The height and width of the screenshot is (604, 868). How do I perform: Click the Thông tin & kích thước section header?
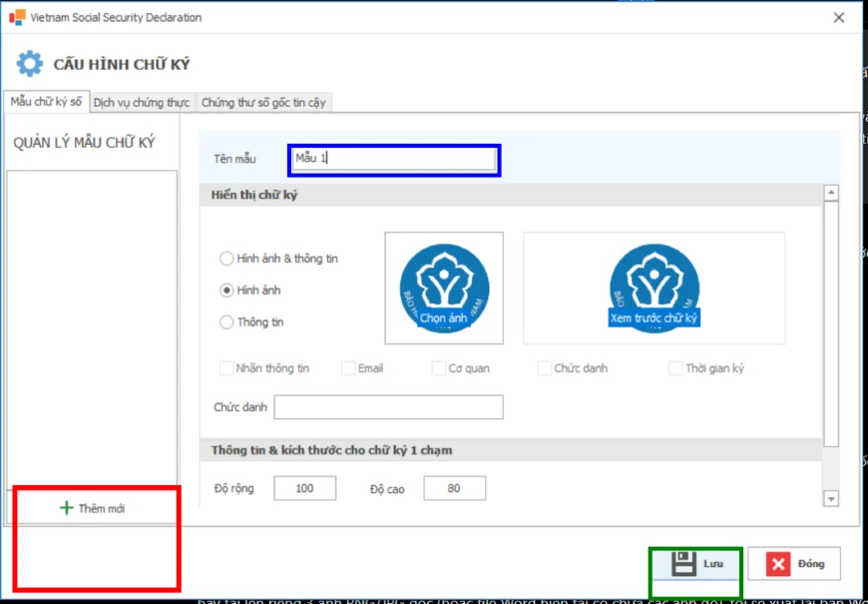pos(512,450)
